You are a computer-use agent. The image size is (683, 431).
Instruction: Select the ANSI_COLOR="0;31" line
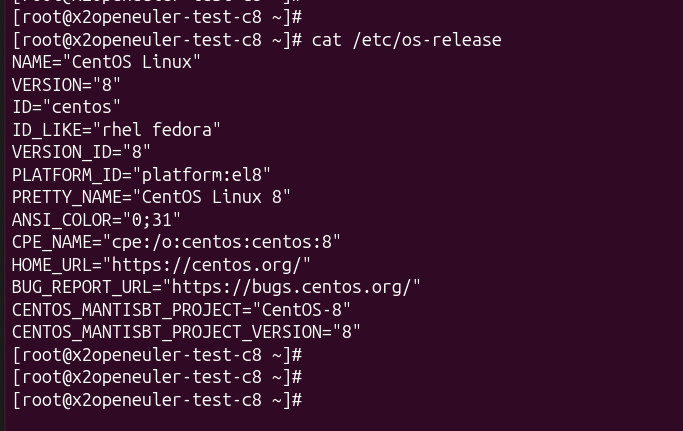[x=96, y=219]
